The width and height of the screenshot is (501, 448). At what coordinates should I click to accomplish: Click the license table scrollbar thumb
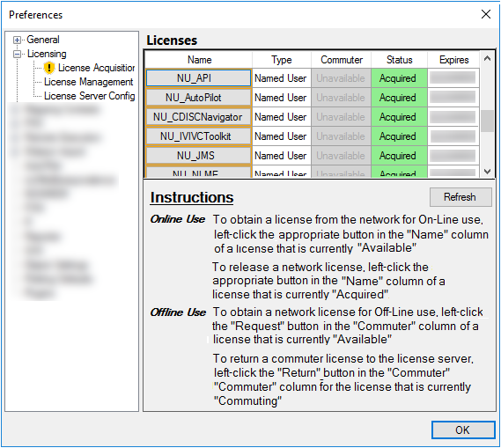[x=487, y=121]
